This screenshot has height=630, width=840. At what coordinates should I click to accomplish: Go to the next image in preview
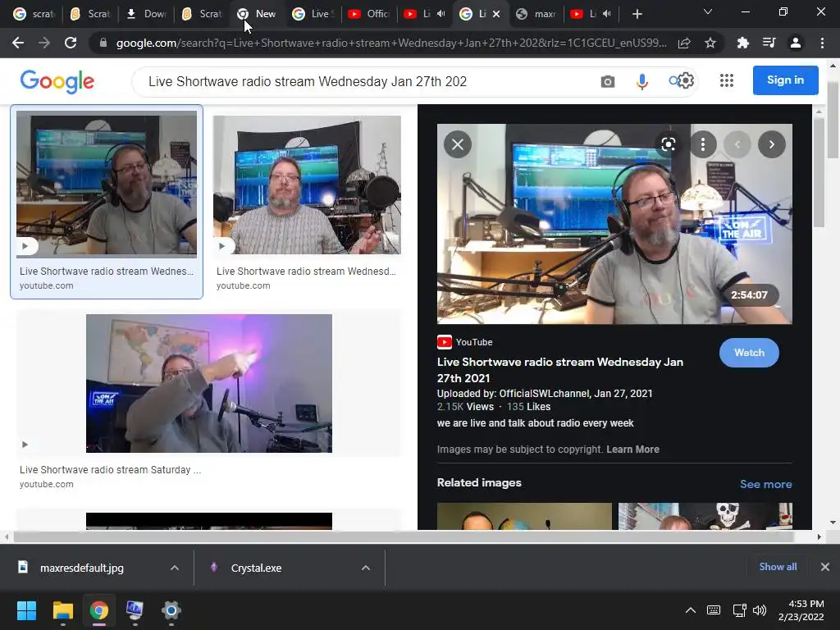(771, 144)
